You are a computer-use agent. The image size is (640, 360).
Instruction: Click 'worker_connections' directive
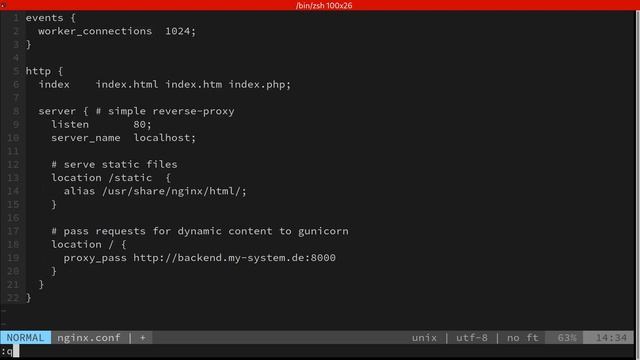[x=95, y=31]
